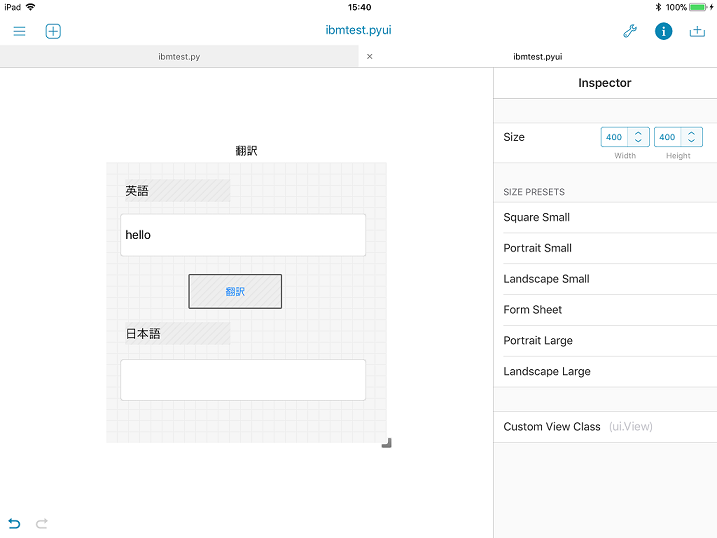
Task: Pick the Landscape Large preset
Action: pos(547,371)
